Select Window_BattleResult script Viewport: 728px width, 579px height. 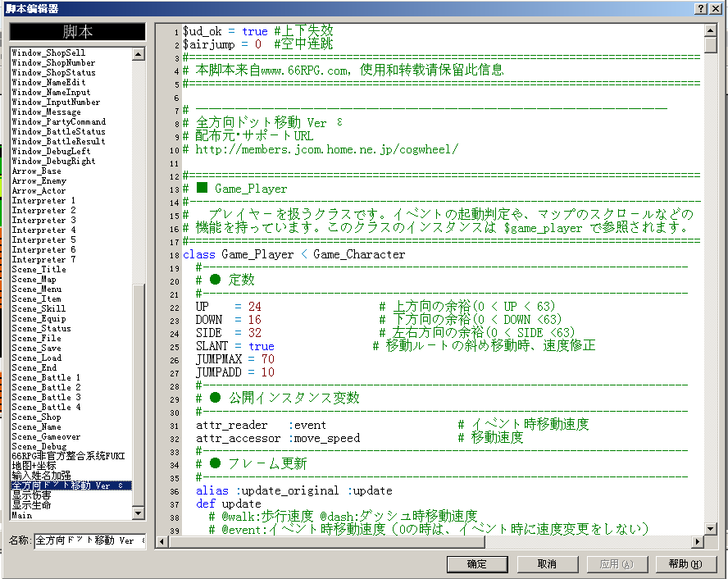coord(59,141)
